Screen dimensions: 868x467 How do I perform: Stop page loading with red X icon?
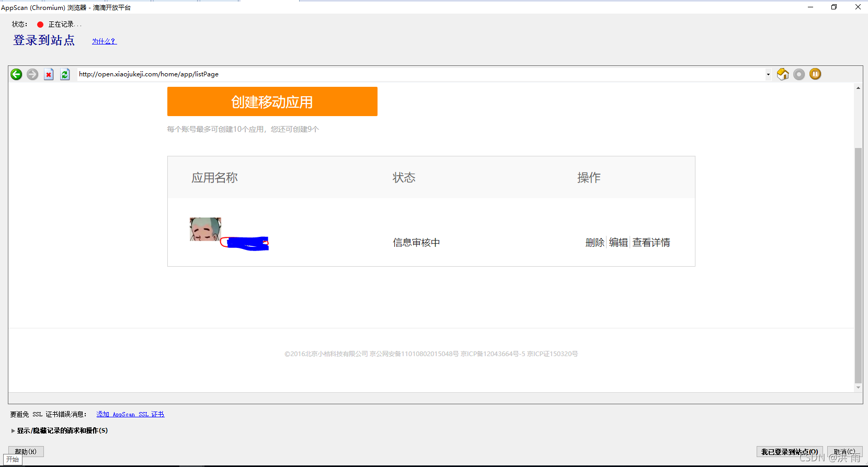49,74
